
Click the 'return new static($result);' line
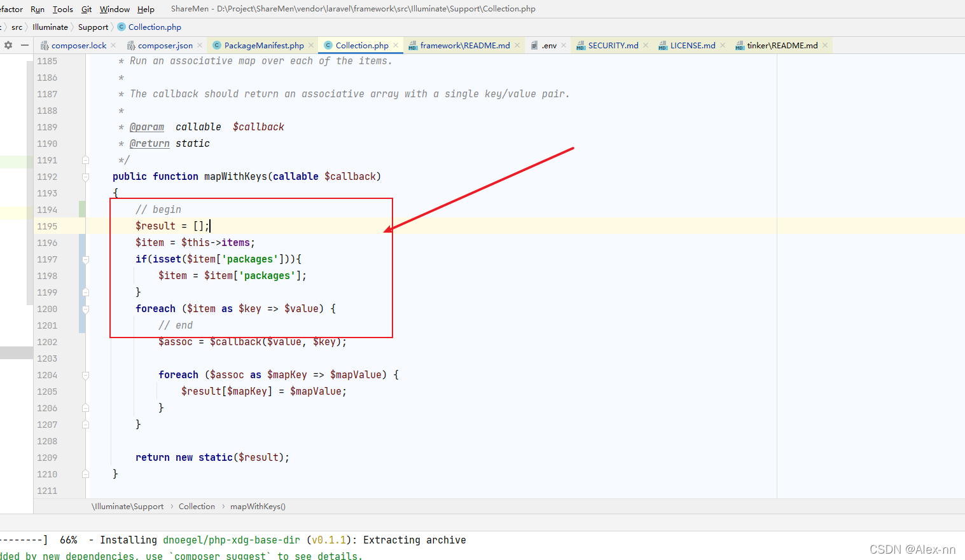(212, 458)
